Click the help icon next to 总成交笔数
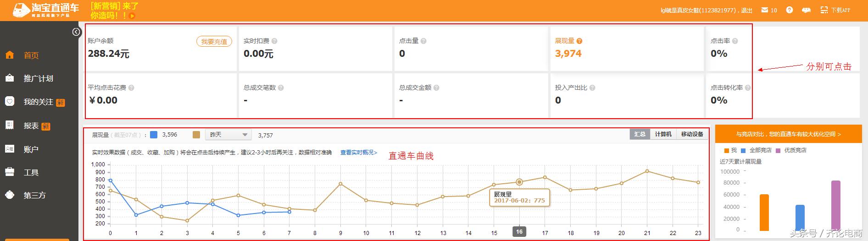Screen dimensions: 868x241 pos(281,88)
